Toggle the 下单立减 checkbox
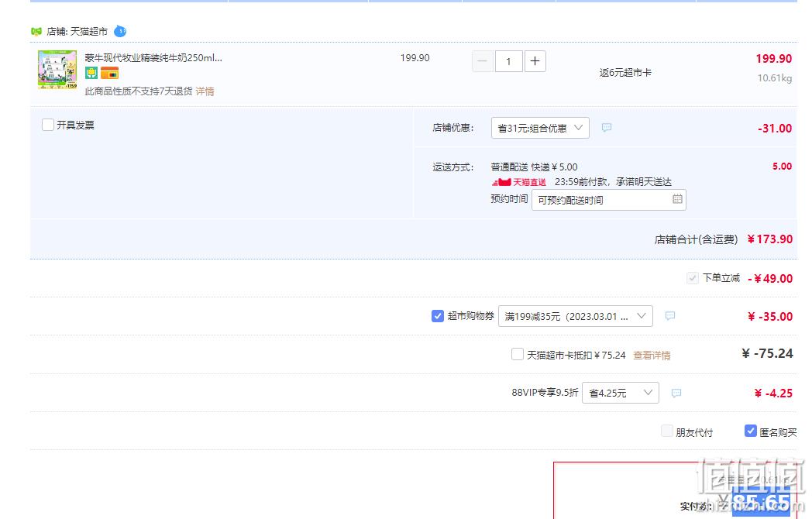Screen dimensions: 812x519 [x=693, y=278]
